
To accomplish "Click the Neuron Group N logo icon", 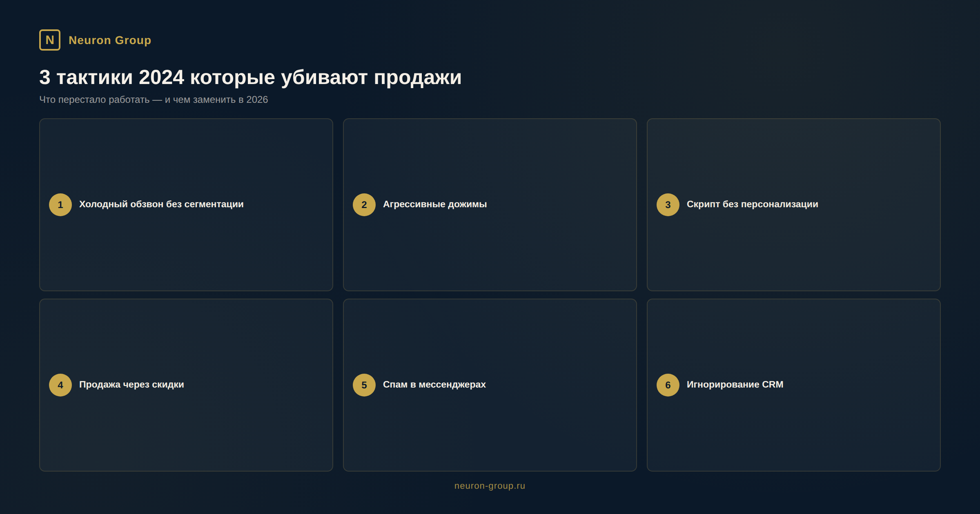I will click(50, 40).
